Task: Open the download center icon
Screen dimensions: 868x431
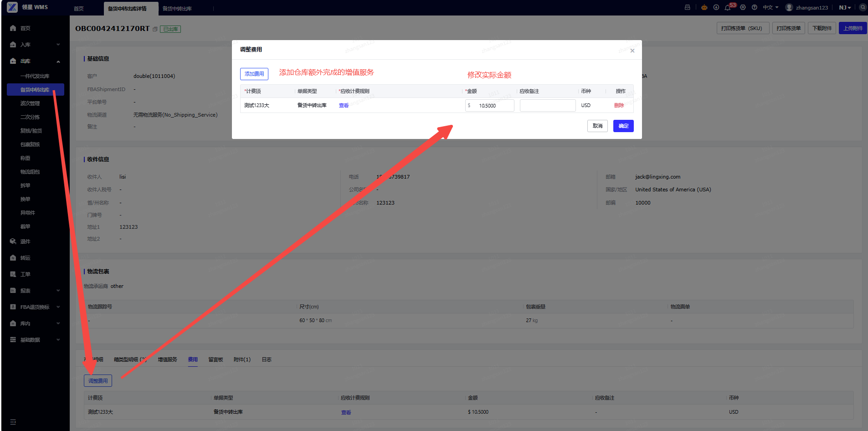Action: (716, 7)
